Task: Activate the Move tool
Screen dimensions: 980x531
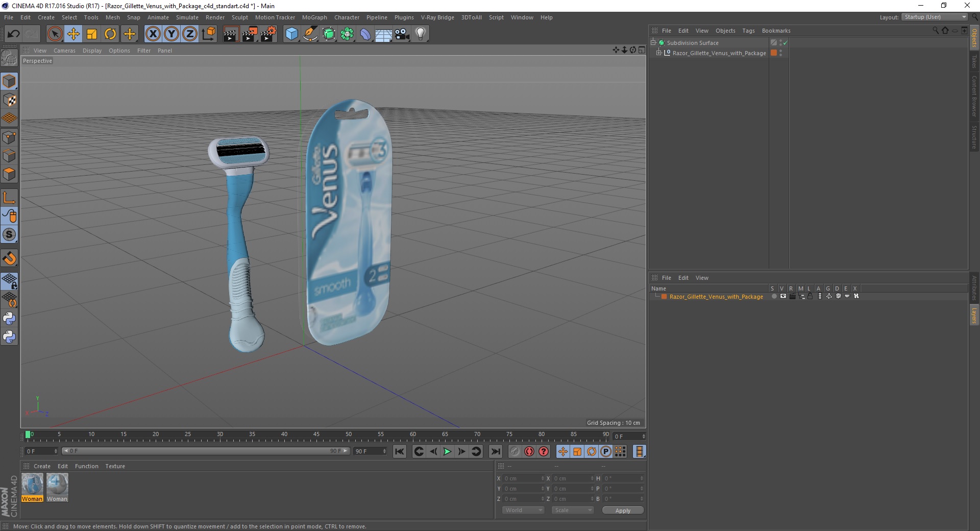Action: pos(73,34)
